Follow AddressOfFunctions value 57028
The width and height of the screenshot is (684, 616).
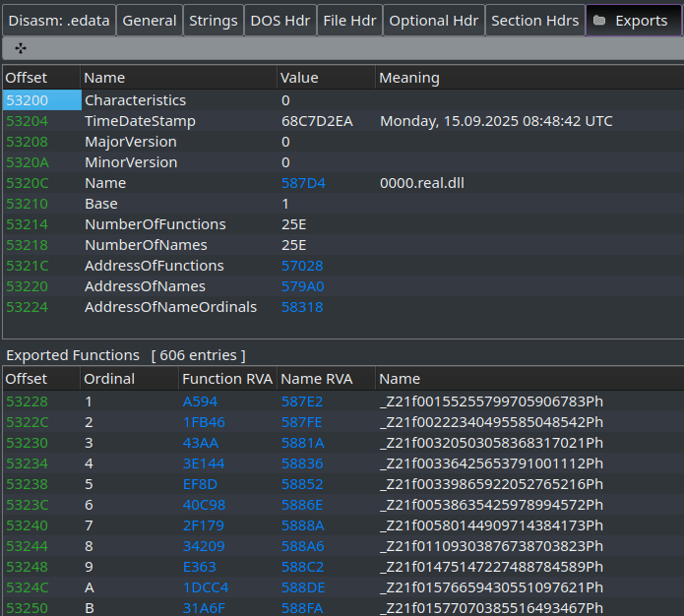[302, 266]
